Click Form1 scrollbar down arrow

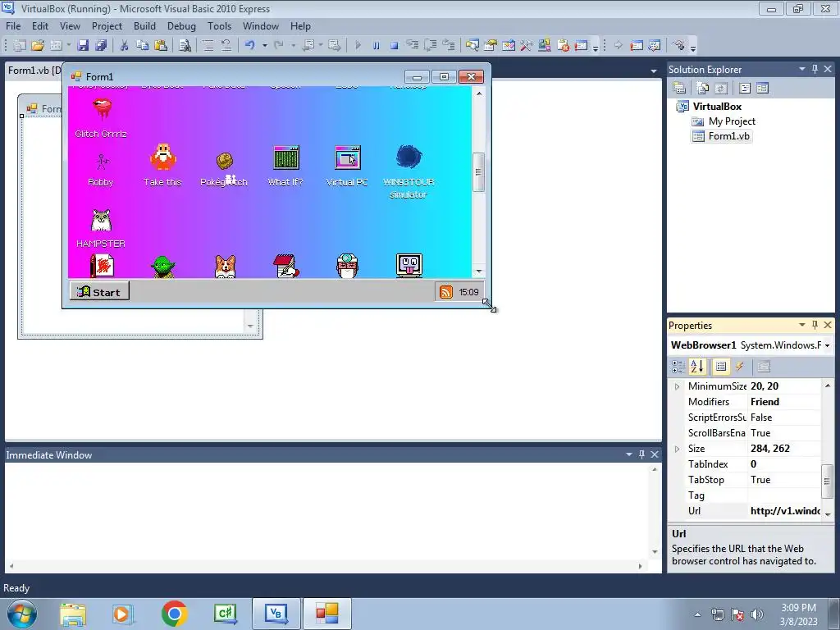[x=479, y=272]
